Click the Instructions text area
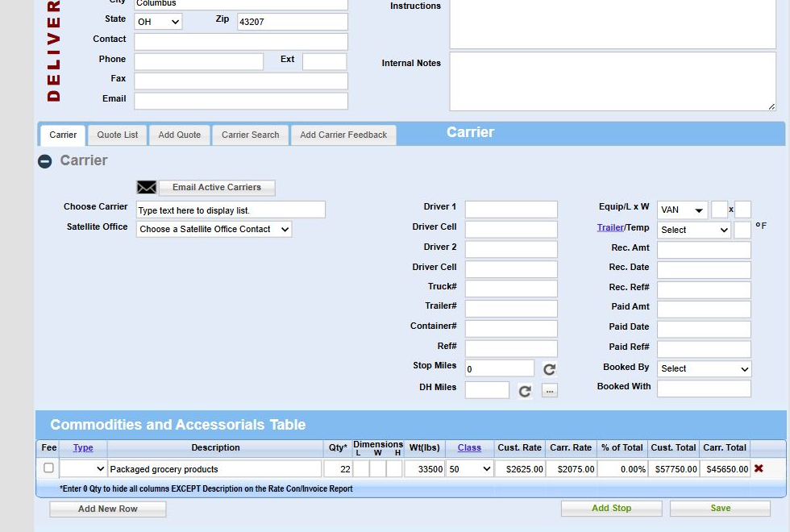 pos(613,24)
